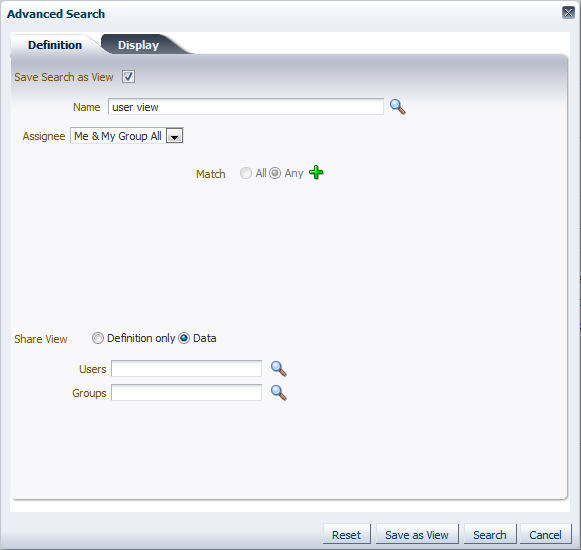This screenshot has height=550, width=581.
Task: Click the magnifier icon beside Name field
Action: coord(398,107)
